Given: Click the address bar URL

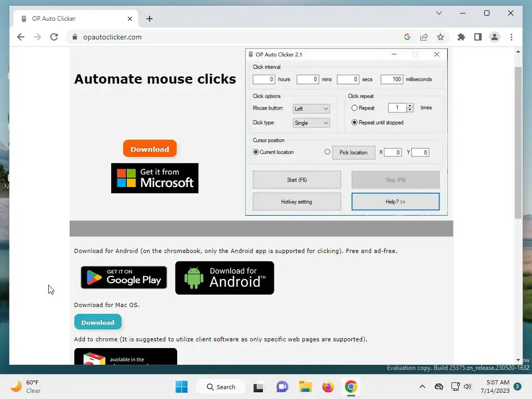Looking at the screenshot, I should 112,37.
